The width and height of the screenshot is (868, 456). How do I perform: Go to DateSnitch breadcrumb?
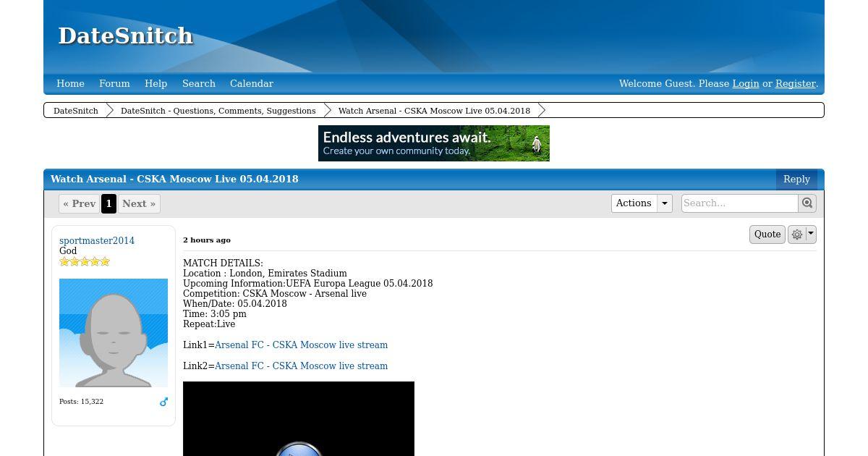76,111
